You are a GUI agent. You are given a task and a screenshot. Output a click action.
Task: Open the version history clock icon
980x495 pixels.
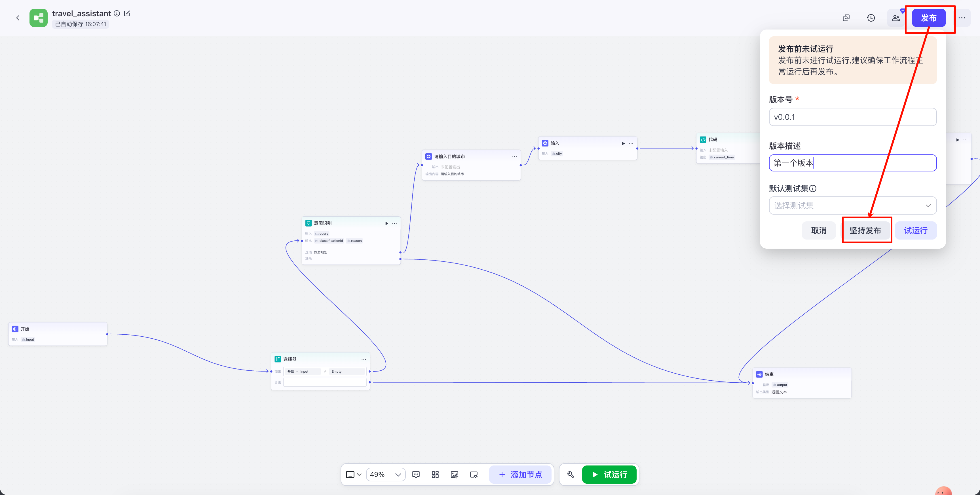pos(871,18)
